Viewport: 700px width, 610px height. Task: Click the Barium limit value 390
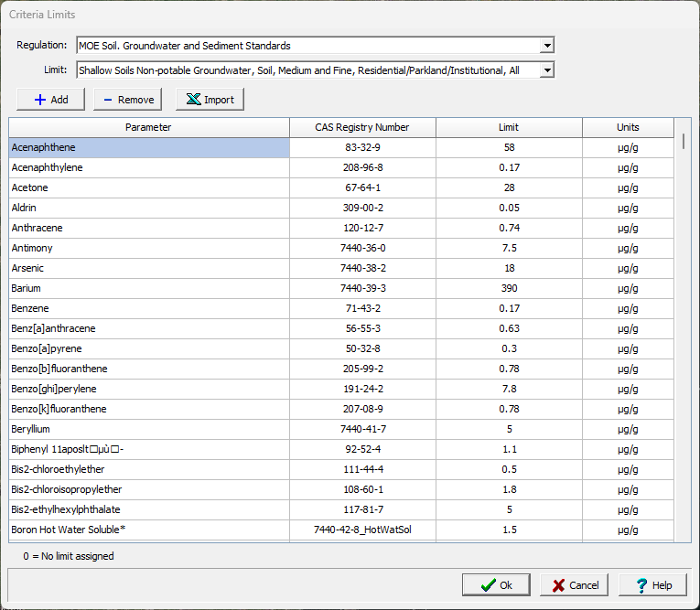tap(509, 288)
